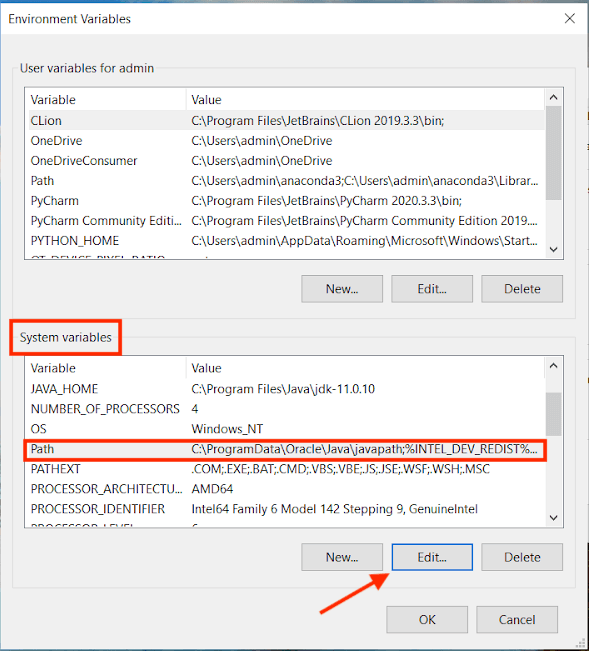589x651 pixels.
Task: Select the JAVA_HOME system variable
Action: point(286,389)
